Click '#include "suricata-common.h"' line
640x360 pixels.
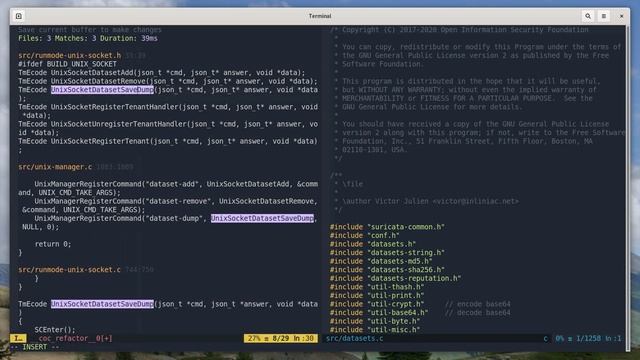click(x=387, y=227)
